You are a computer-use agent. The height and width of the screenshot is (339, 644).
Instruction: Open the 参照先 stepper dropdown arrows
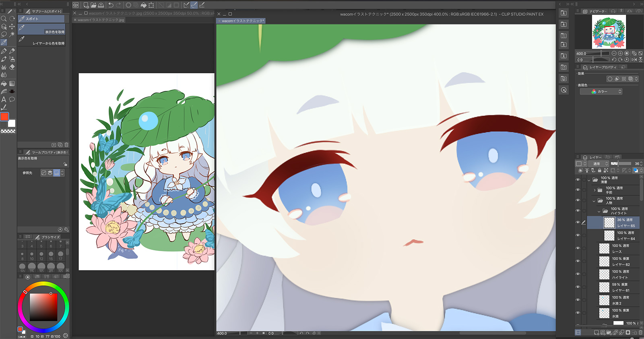coord(62,173)
